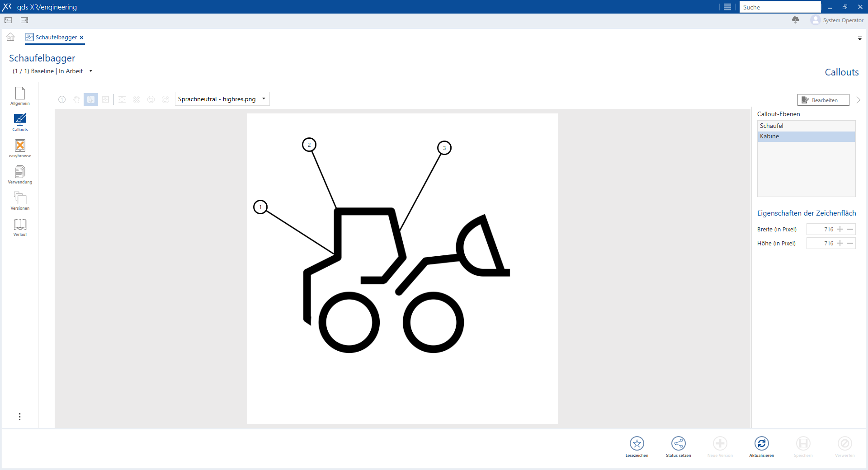
Task: Refresh using the Aktualisieren button
Action: 761,444
